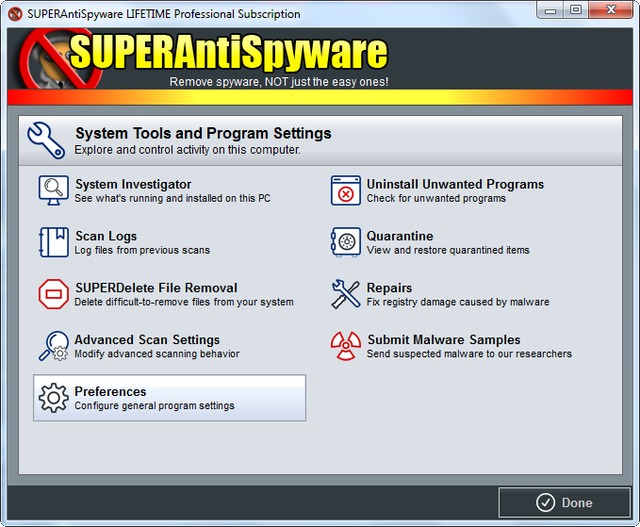The image size is (640, 527).
Task: Click 'Fix registry damage caused by malware'
Action: [x=458, y=302]
